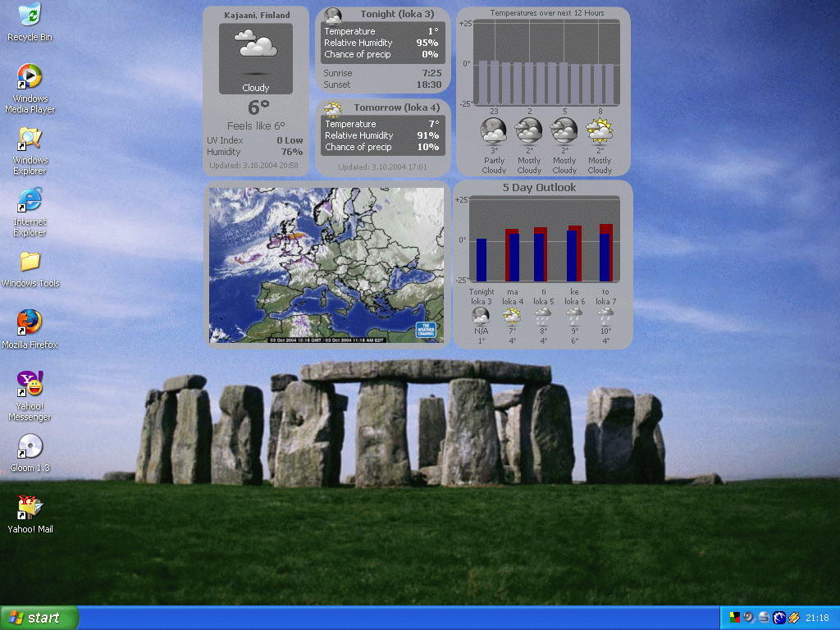Launch Windows Media Player from desktop
The width and height of the screenshot is (840, 630).
tap(30, 77)
